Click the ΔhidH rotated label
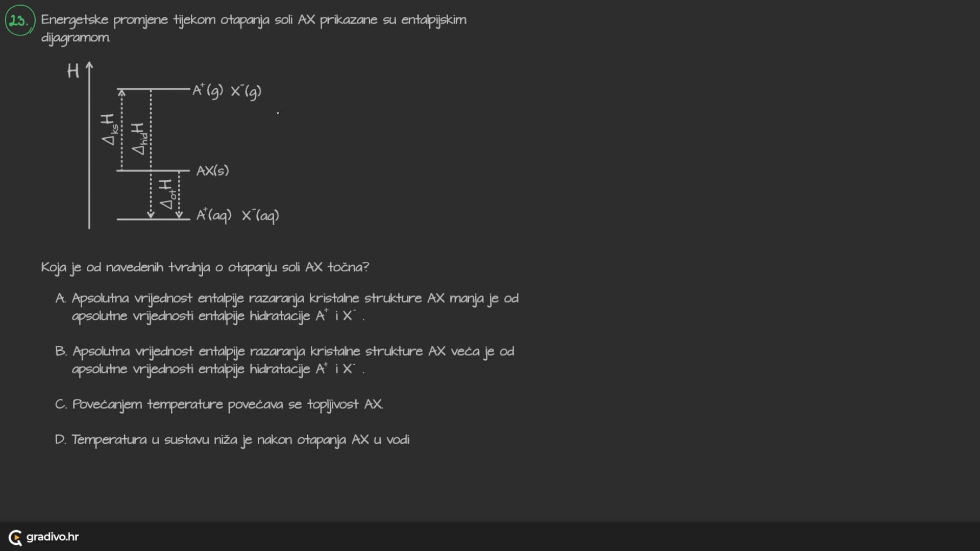 coord(139,138)
